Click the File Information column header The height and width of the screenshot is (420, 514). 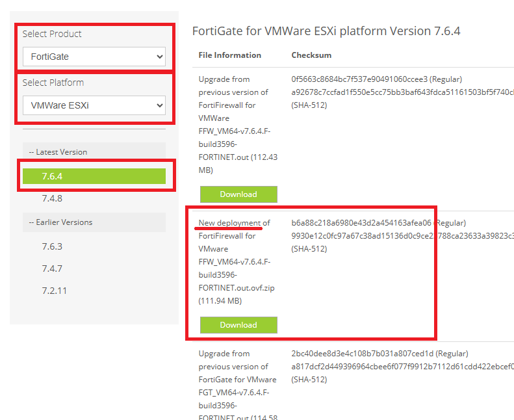[x=230, y=55]
